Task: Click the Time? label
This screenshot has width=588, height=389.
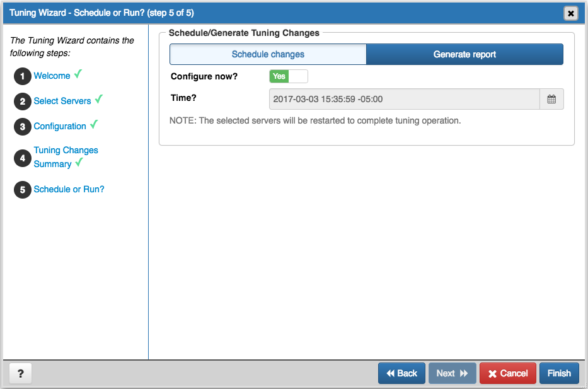Action: tap(183, 98)
